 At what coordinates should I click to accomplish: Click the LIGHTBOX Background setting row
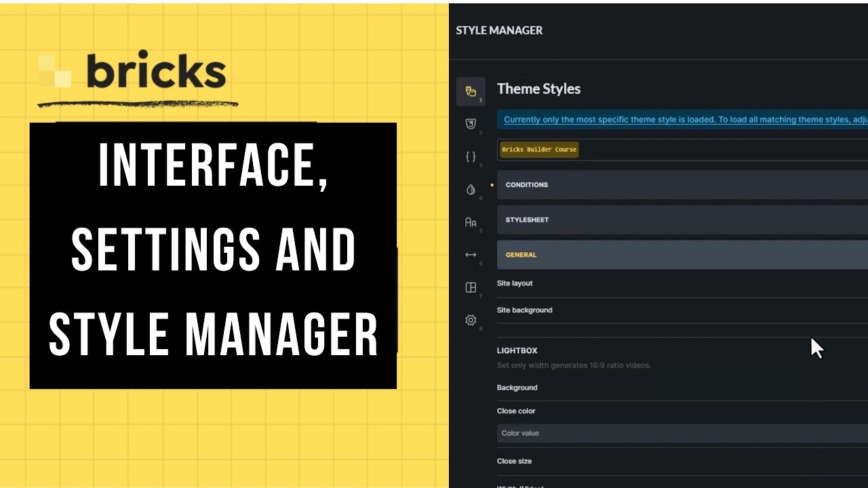coord(682,388)
